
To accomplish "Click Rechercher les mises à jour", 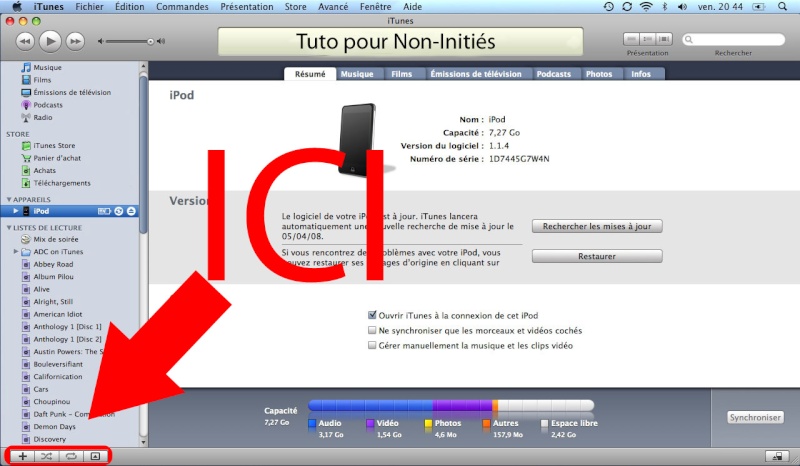I will [596, 226].
